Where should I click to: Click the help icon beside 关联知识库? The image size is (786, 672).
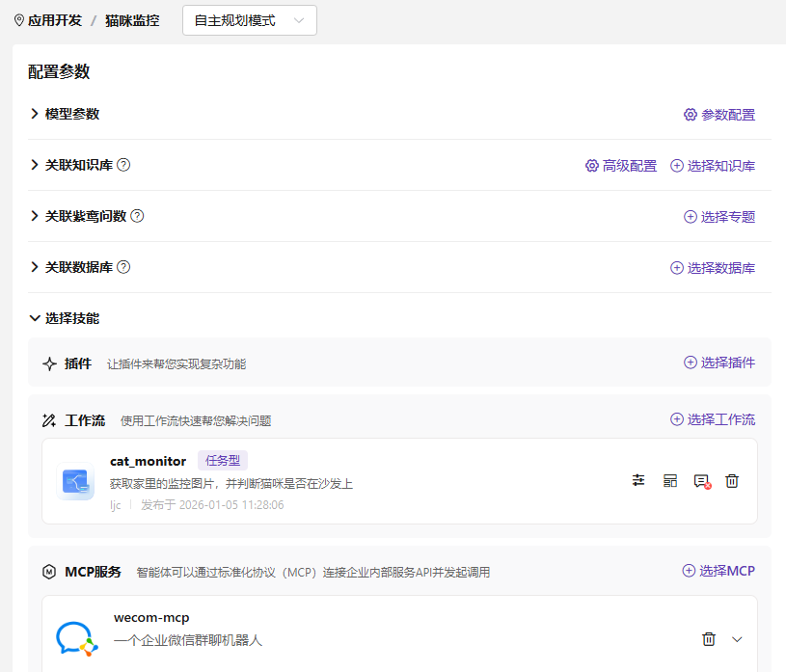click(x=123, y=165)
